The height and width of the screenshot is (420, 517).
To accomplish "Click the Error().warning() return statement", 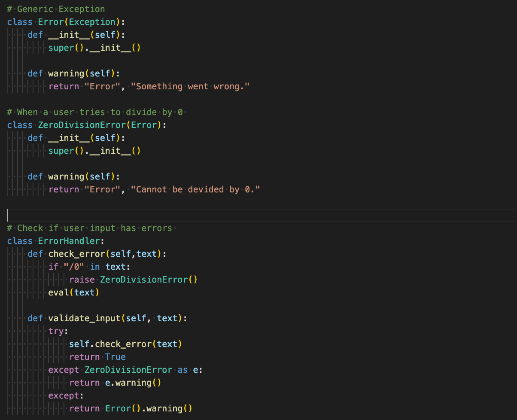I will click(148, 408).
